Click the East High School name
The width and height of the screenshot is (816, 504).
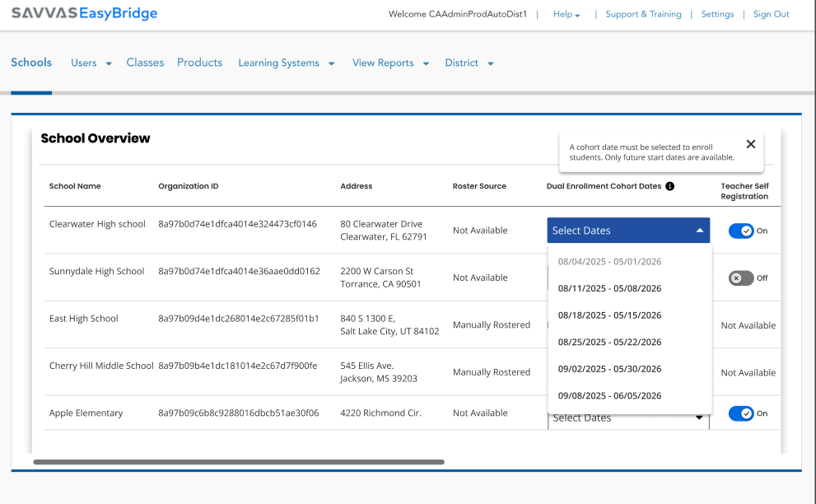(x=84, y=319)
